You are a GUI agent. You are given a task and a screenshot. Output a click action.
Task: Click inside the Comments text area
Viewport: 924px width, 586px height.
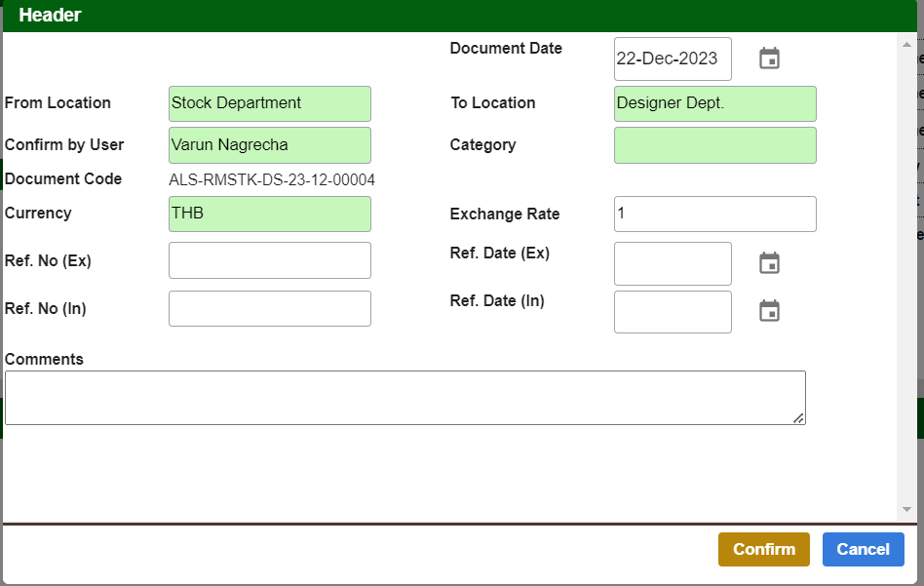tap(404, 398)
